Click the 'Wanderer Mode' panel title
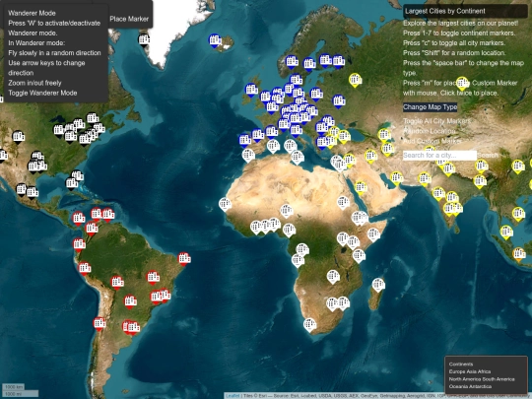Viewport: 532px width, 399px height. (32, 13)
